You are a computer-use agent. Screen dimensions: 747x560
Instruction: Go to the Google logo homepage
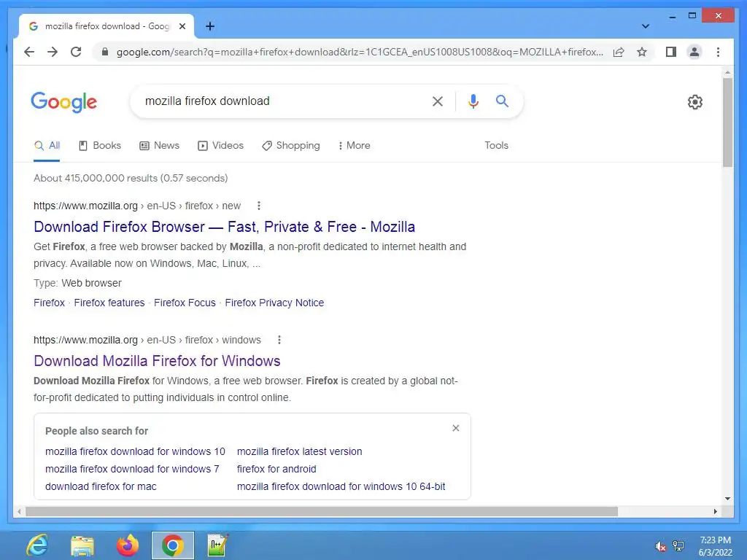[x=64, y=102]
